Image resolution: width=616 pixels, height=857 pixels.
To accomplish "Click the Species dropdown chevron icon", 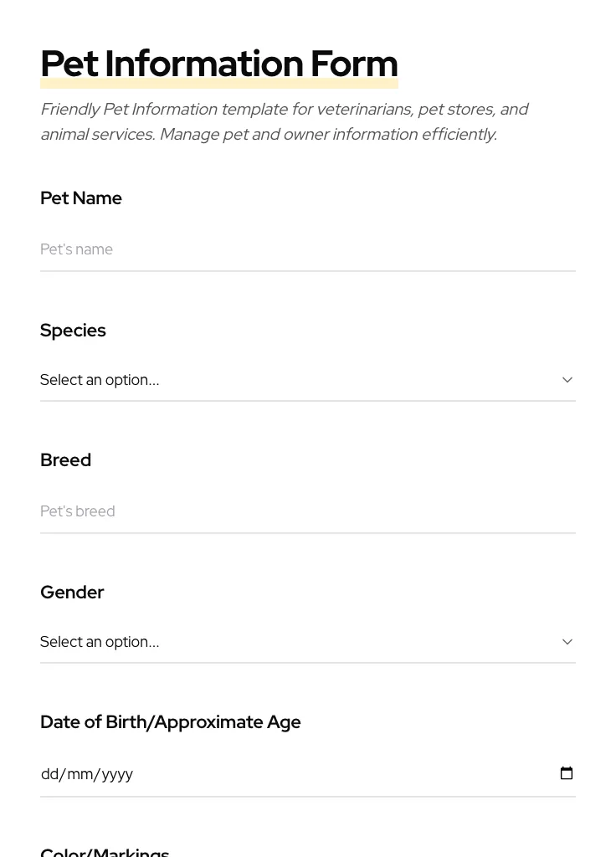I will coord(567,380).
